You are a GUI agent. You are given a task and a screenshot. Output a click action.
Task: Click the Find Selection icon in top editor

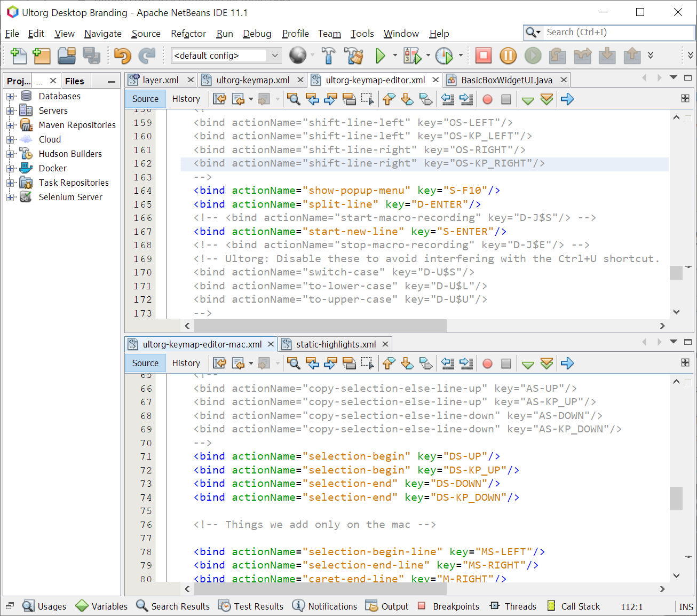coord(293,99)
